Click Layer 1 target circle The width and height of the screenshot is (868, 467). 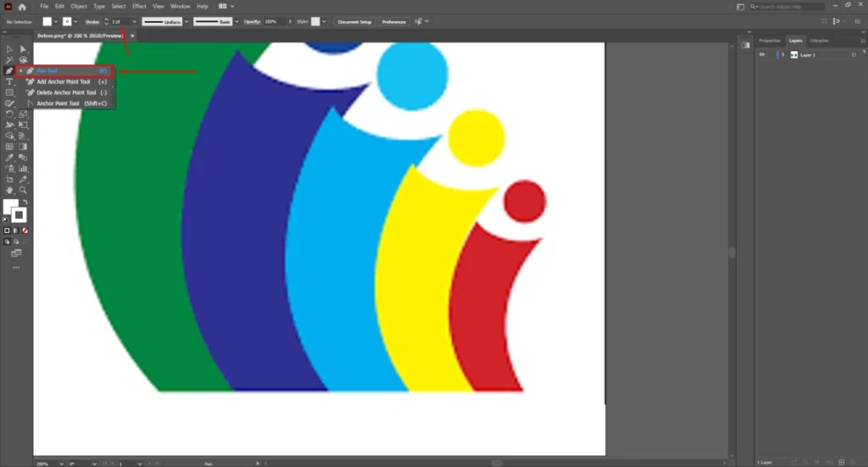(x=854, y=55)
